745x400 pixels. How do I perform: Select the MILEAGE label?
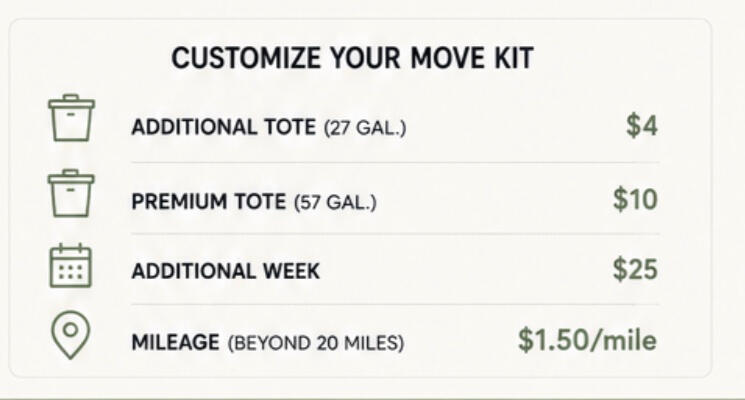click(x=175, y=343)
